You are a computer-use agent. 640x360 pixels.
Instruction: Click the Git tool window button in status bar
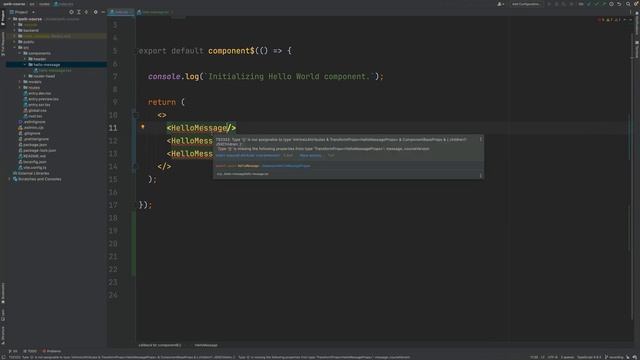point(13,351)
